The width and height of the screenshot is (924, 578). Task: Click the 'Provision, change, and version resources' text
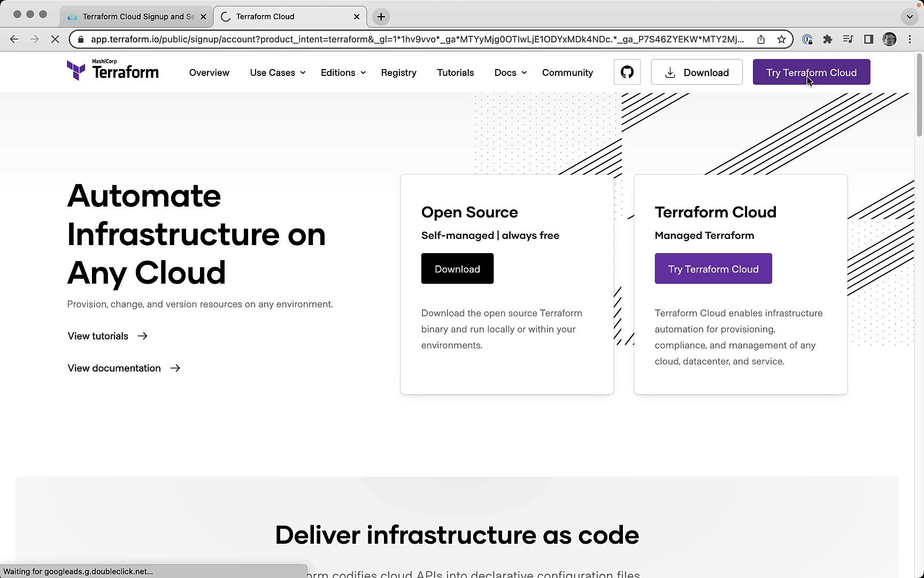point(200,304)
